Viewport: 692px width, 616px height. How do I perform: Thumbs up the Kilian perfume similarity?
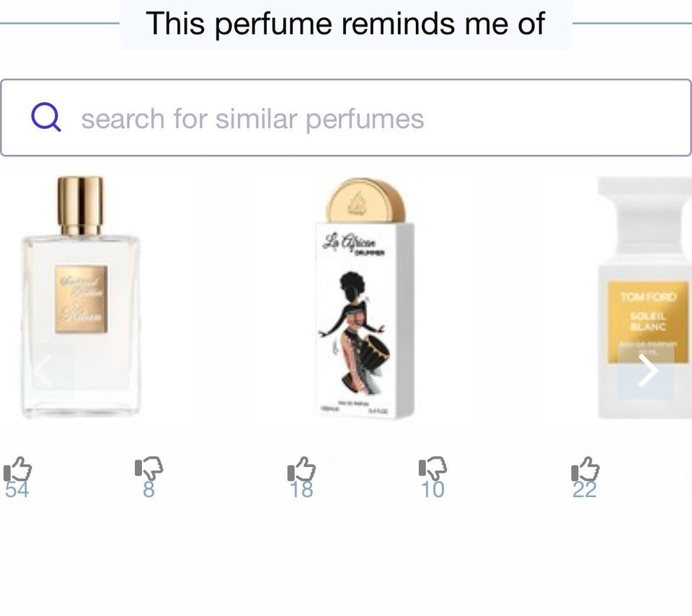(17, 468)
